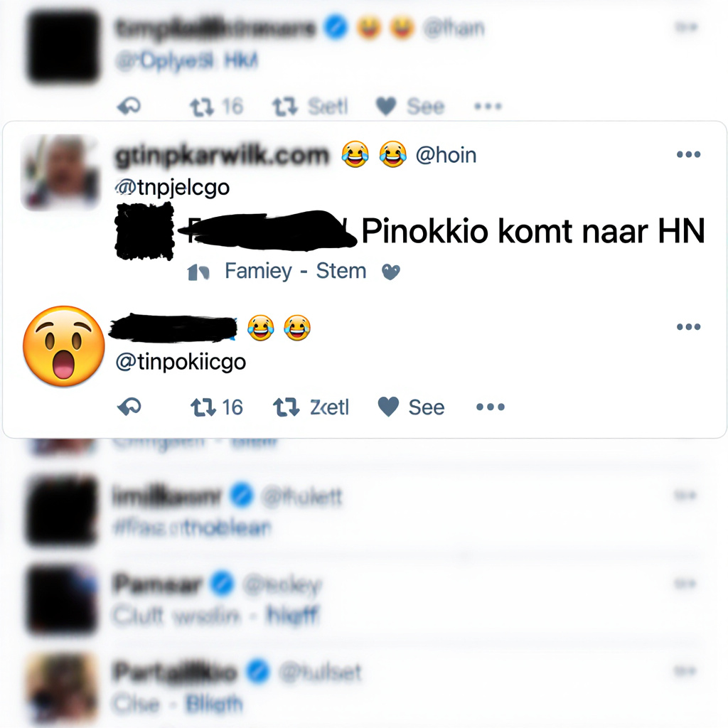Toggle the small heart after Stem

point(390,272)
